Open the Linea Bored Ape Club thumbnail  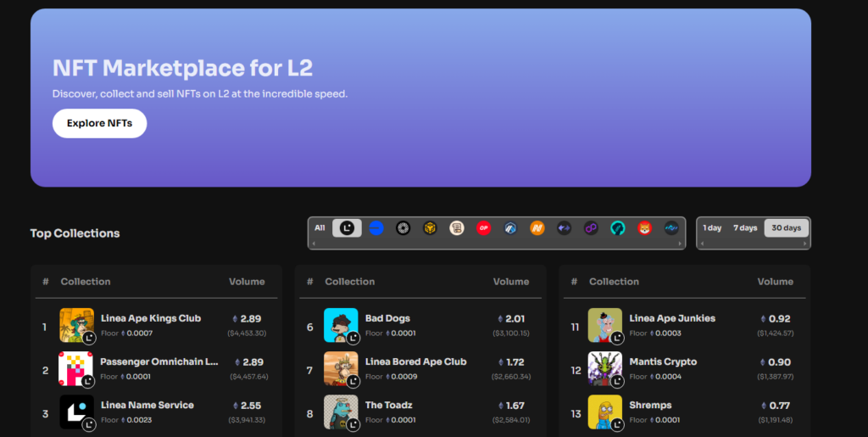coord(341,368)
